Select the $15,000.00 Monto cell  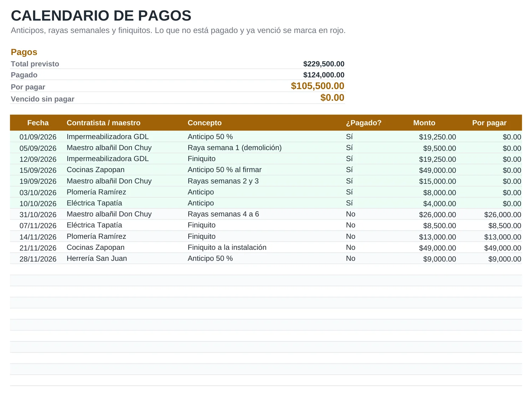437,181
